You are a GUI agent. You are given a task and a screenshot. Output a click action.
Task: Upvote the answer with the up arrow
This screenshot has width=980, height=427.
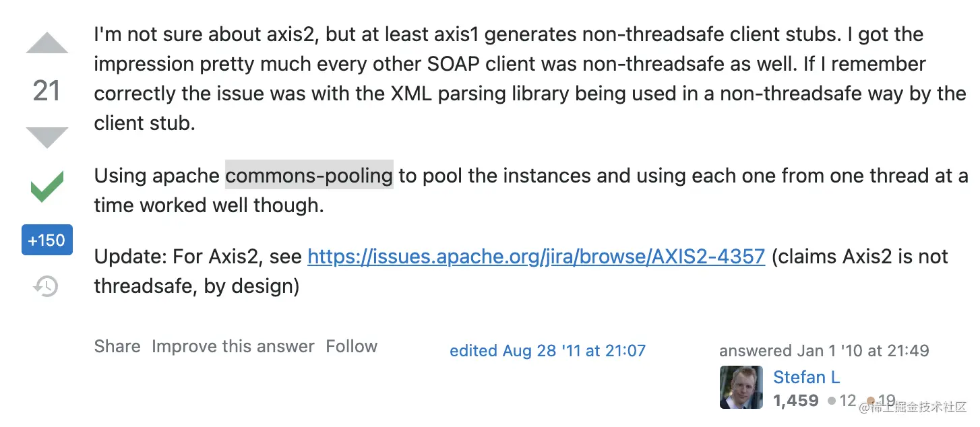[x=47, y=42]
